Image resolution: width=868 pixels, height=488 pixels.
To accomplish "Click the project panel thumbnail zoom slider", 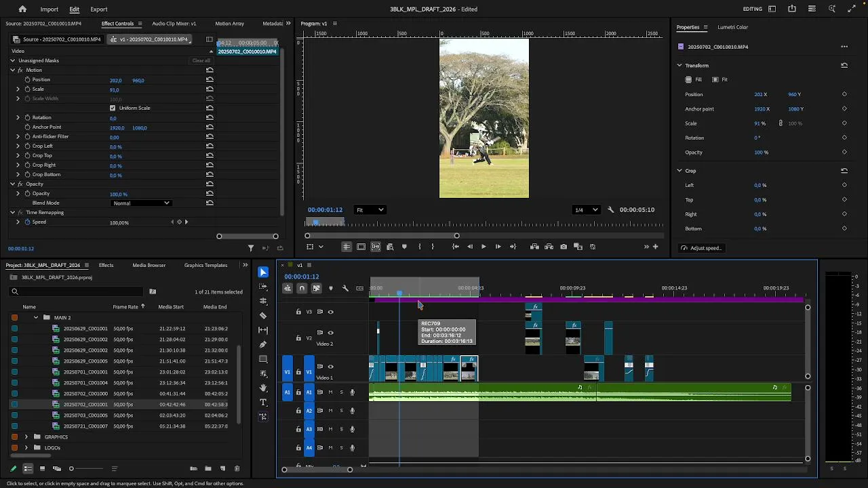I will coord(71,468).
